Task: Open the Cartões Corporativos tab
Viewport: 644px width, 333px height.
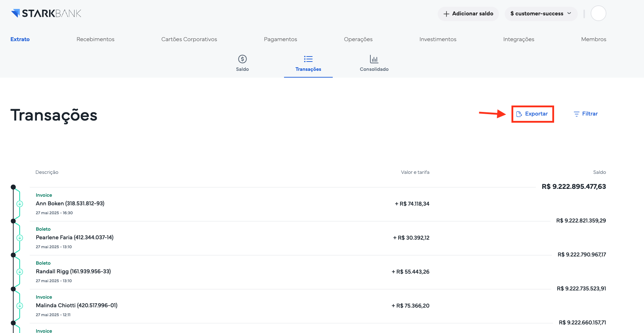Action: (x=189, y=39)
